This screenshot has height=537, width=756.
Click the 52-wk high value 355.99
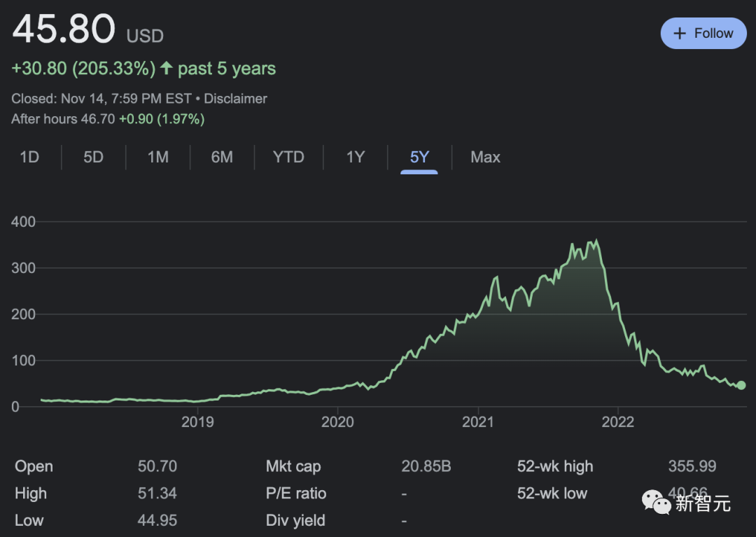tap(697, 466)
